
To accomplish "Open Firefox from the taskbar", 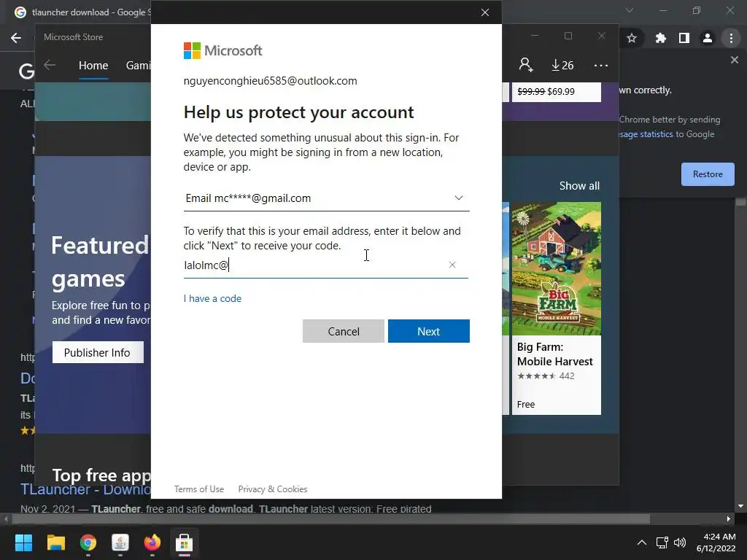I will 152,542.
